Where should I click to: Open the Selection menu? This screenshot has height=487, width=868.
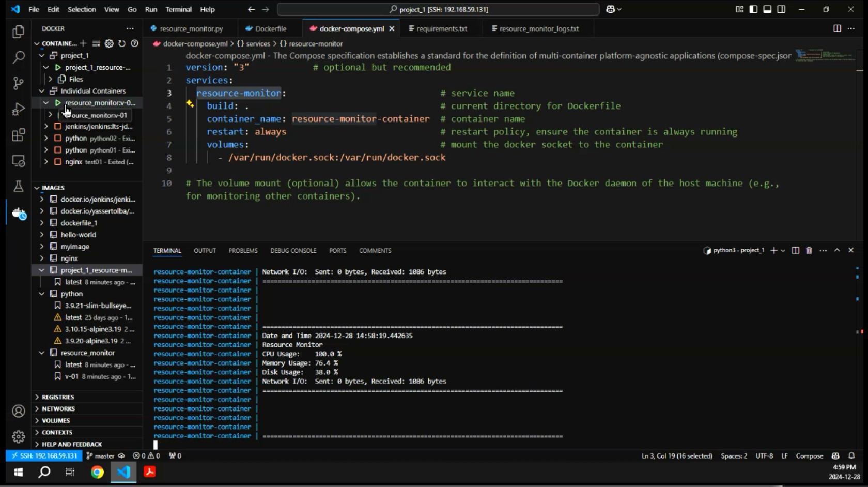pyautogui.click(x=82, y=9)
